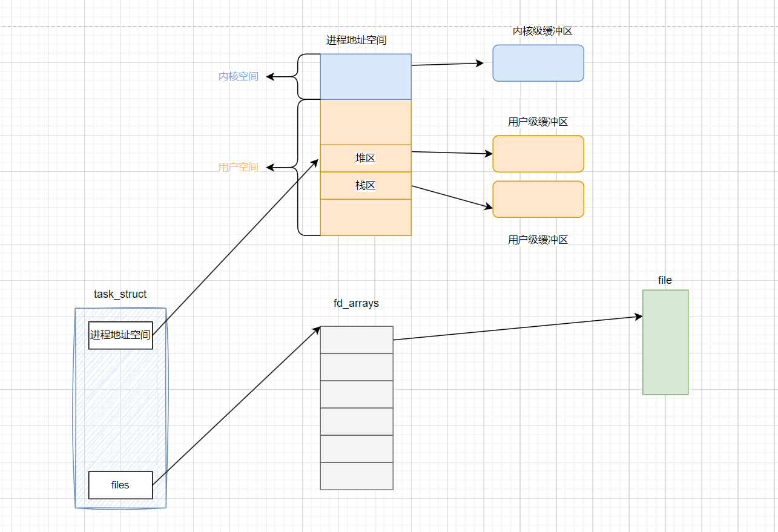Click the 内核空间 label

click(x=239, y=76)
